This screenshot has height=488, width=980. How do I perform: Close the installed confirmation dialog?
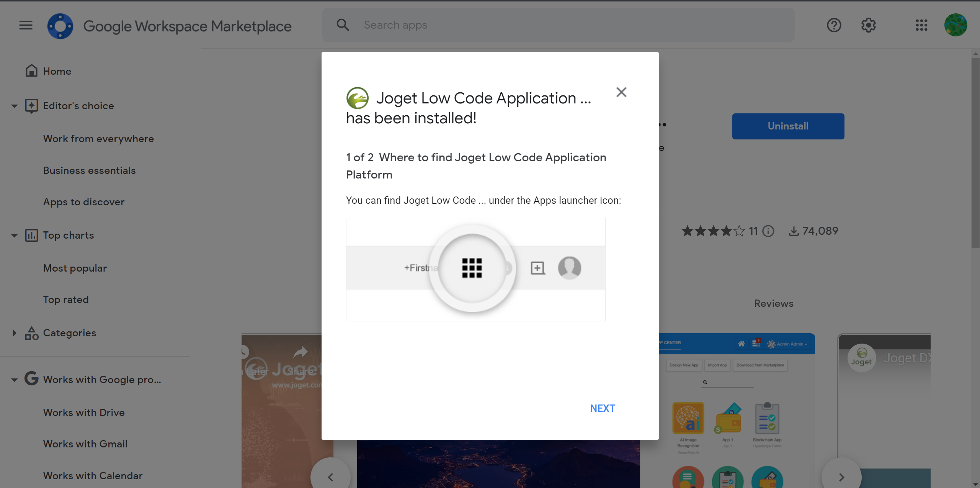621,92
